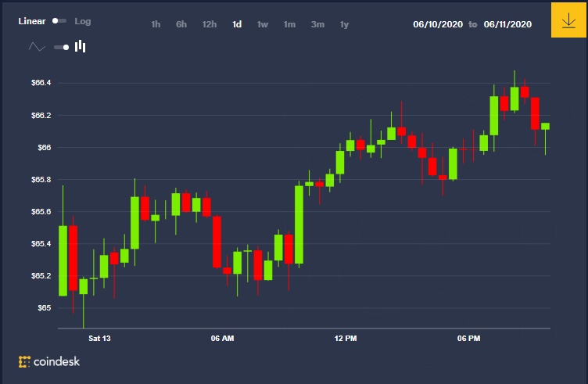Screen dimensions: 588x384
Task: Choose the Log scale label
Action: click(x=83, y=21)
